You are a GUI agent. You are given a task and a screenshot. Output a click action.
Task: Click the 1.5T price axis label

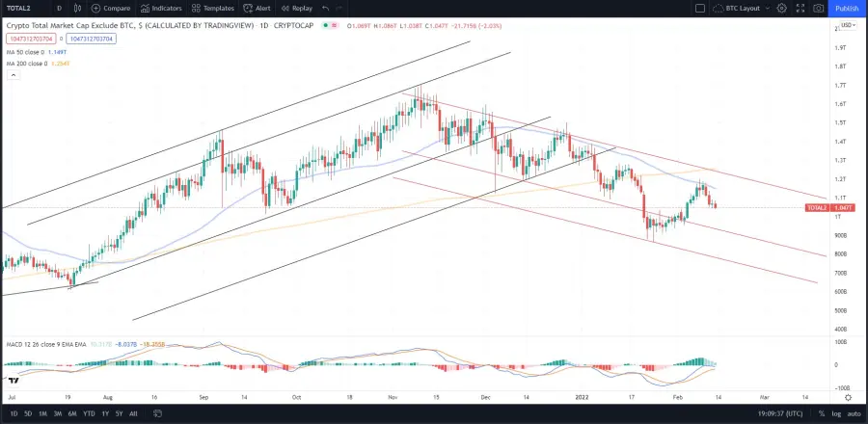[841, 122]
